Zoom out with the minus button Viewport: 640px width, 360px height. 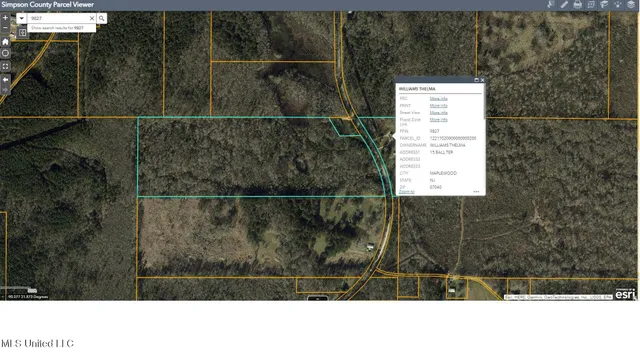(5, 28)
